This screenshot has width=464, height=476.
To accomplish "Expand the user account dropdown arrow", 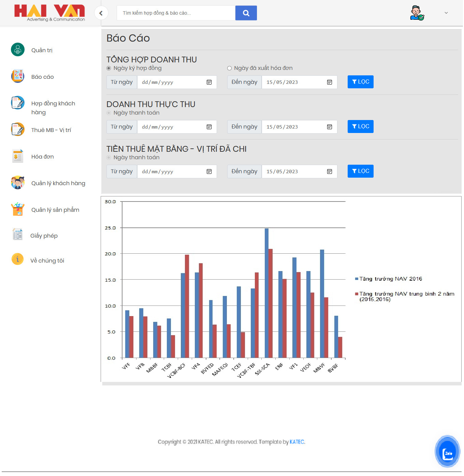I will [x=446, y=13].
